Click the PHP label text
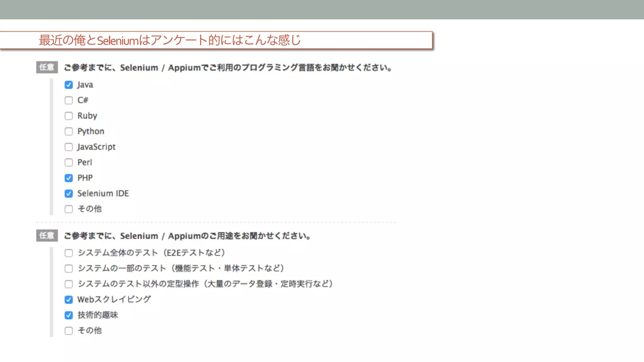644x362 pixels. (x=85, y=178)
